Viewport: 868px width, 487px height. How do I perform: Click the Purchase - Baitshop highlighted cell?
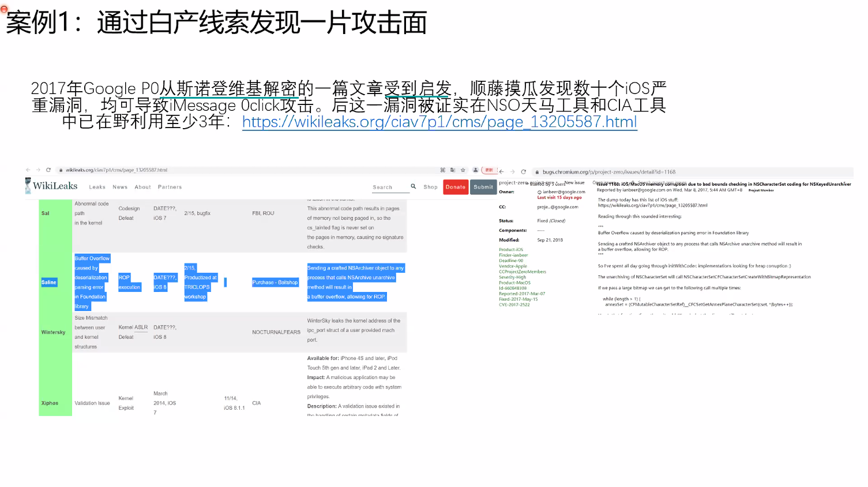(275, 282)
